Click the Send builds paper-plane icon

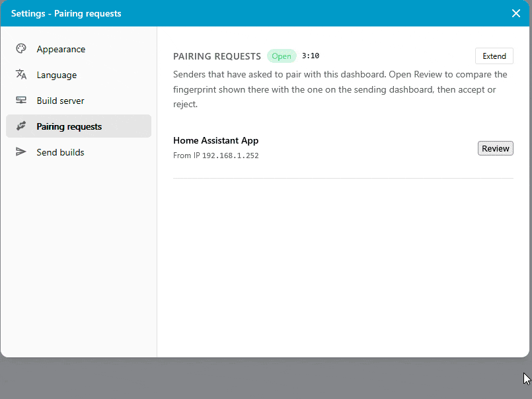(x=21, y=152)
